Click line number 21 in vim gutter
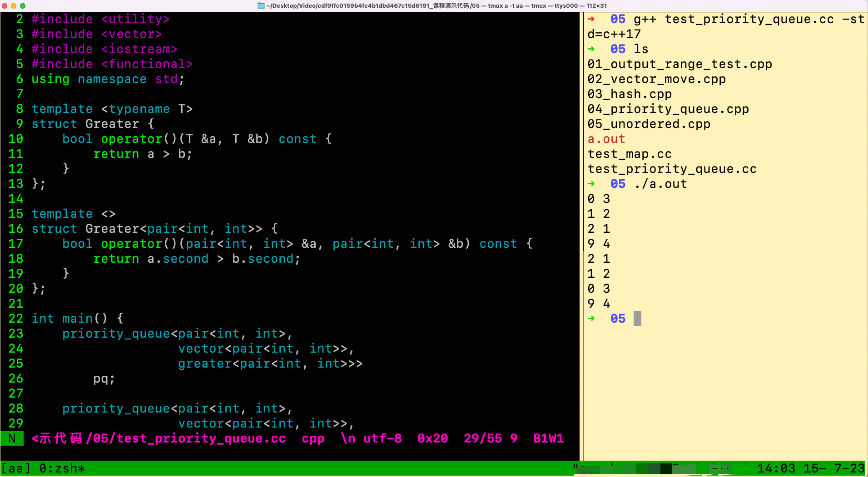 16,304
